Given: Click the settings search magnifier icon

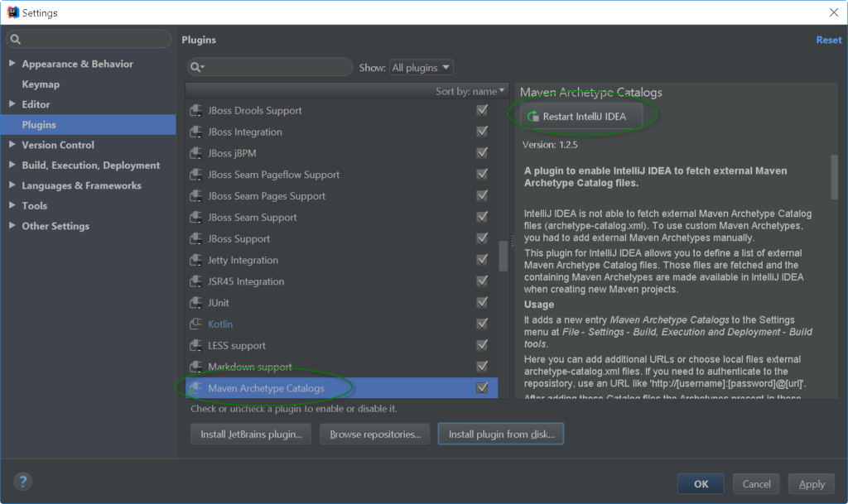Looking at the screenshot, I should click(x=16, y=39).
